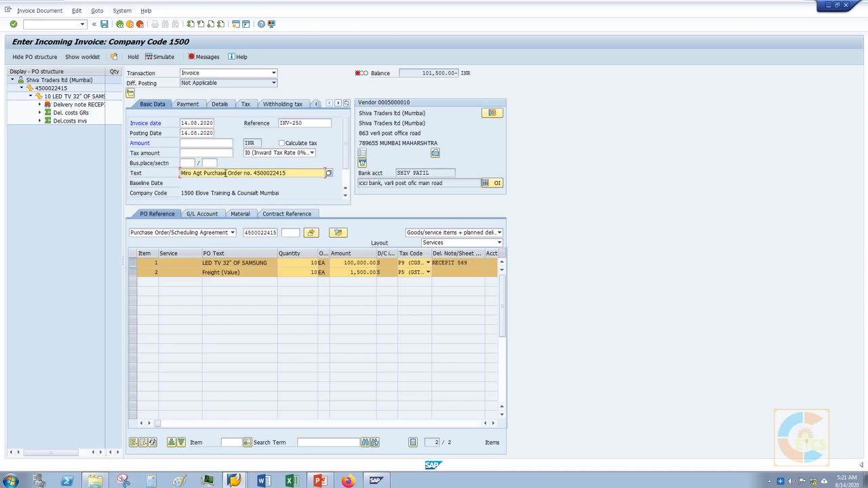Image resolution: width=868 pixels, height=488 pixels.
Task: Click the item detail icon left of 2 / 2
Action: (x=412, y=443)
